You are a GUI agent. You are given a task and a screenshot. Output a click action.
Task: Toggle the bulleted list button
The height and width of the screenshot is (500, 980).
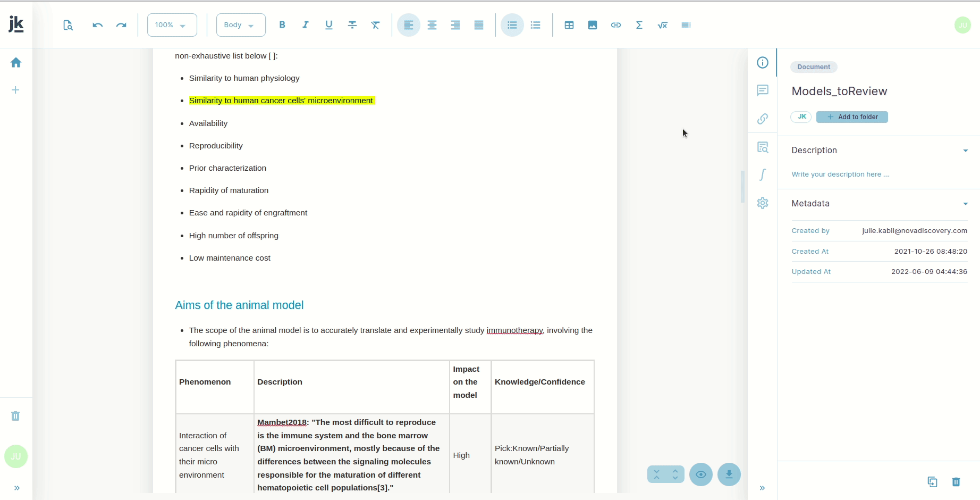click(512, 25)
